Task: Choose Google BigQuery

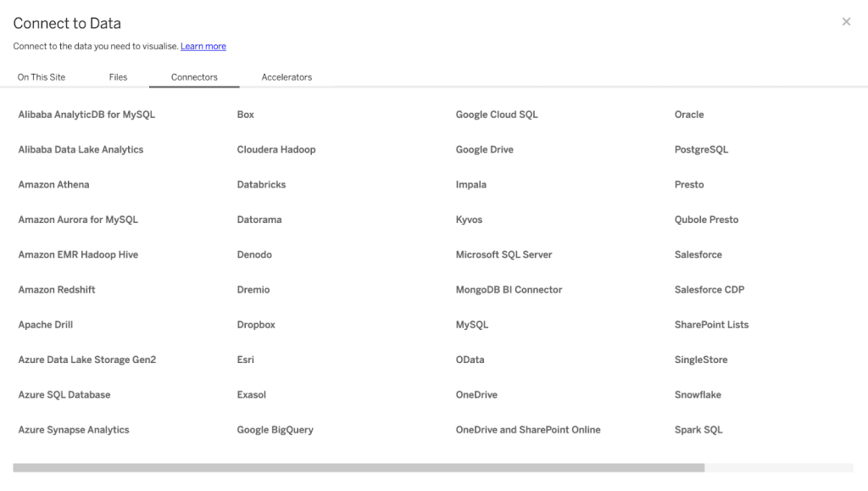Action: coord(275,430)
